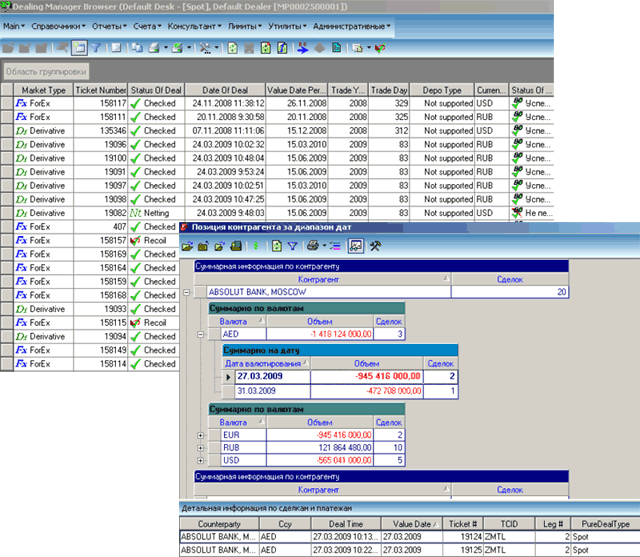Screen dimensions: 640x557
Task: Toggle the grouping panel toolbar button
Action: pos(79,48)
